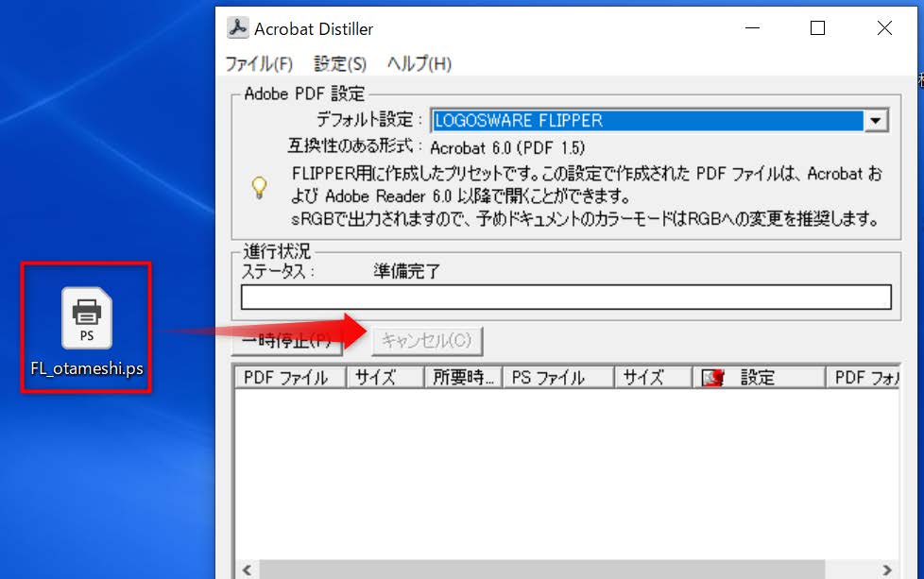Open the 設定(S) menu
The width and height of the screenshot is (924, 579).
pyautogui.click(x=340, y=63)
